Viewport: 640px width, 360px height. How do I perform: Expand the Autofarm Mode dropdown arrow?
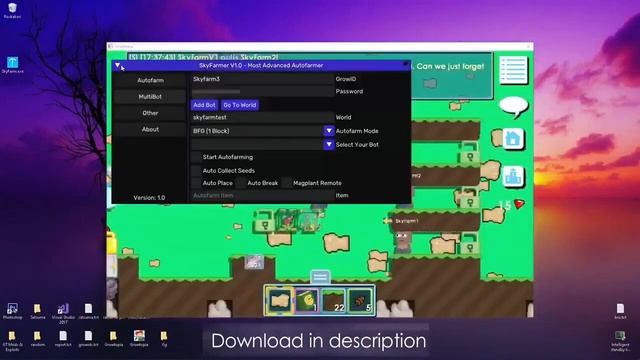point(329,131)
